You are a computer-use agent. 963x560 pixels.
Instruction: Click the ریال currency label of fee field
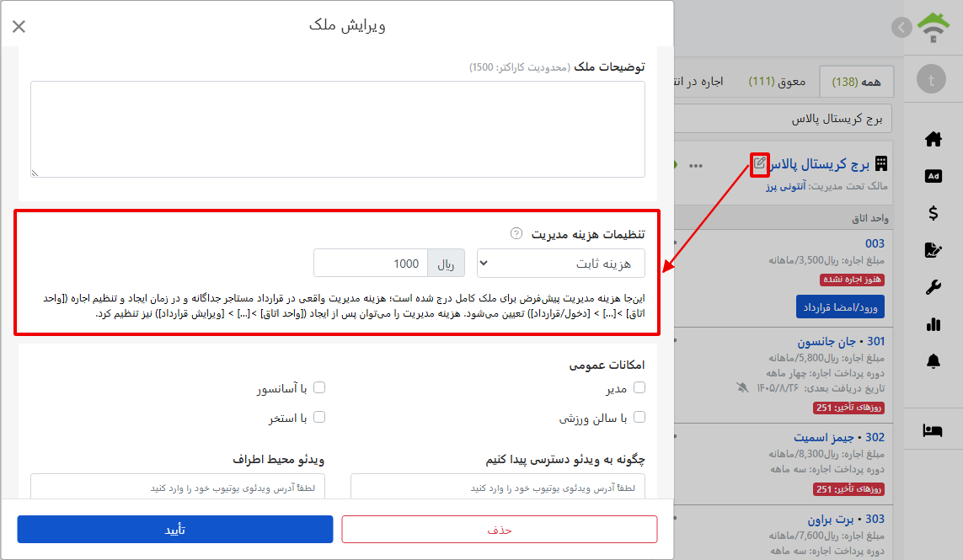[446, 264]
